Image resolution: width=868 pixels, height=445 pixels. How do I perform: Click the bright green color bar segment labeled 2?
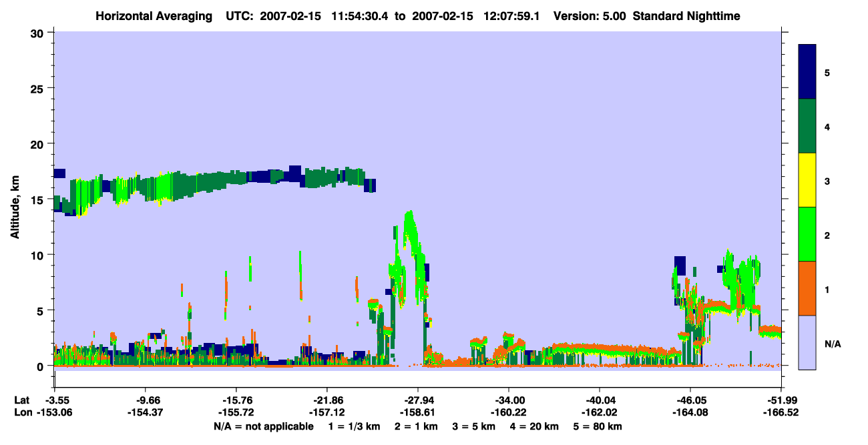pyautogui.click(x=807, y=234)
